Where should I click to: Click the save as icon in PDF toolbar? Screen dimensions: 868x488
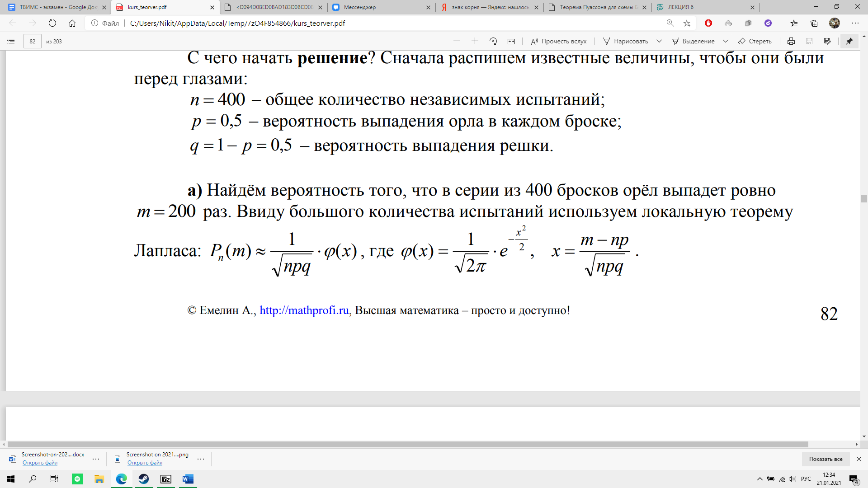click(827, 41)
